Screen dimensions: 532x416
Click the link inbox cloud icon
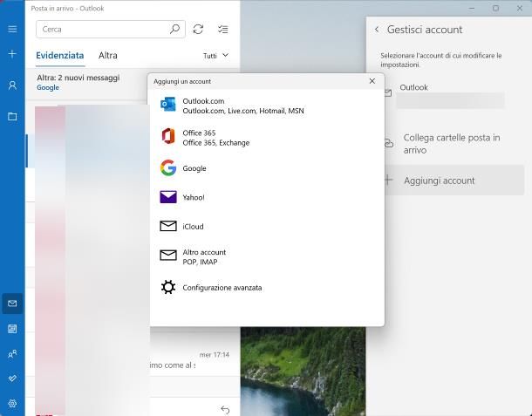(x=389, y=143)
